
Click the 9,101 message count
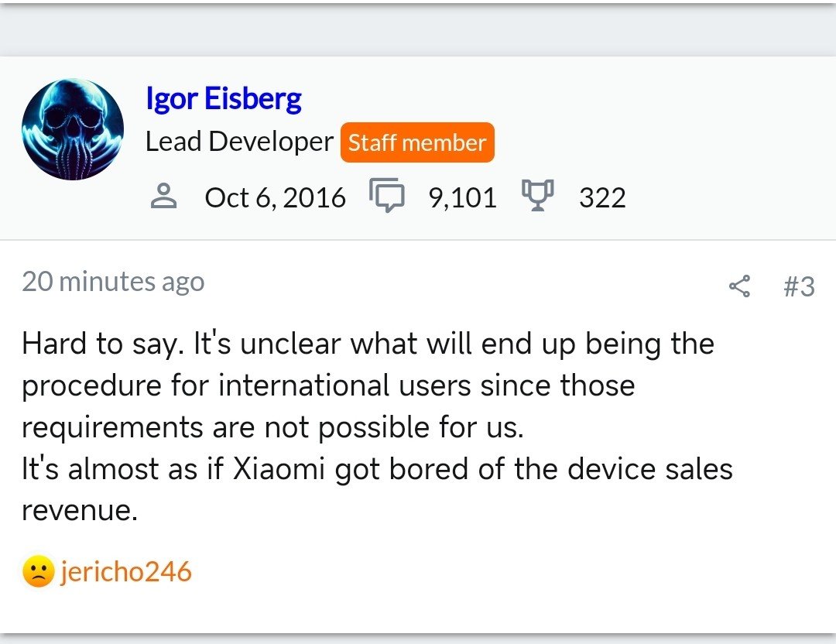tap(461, 197)
